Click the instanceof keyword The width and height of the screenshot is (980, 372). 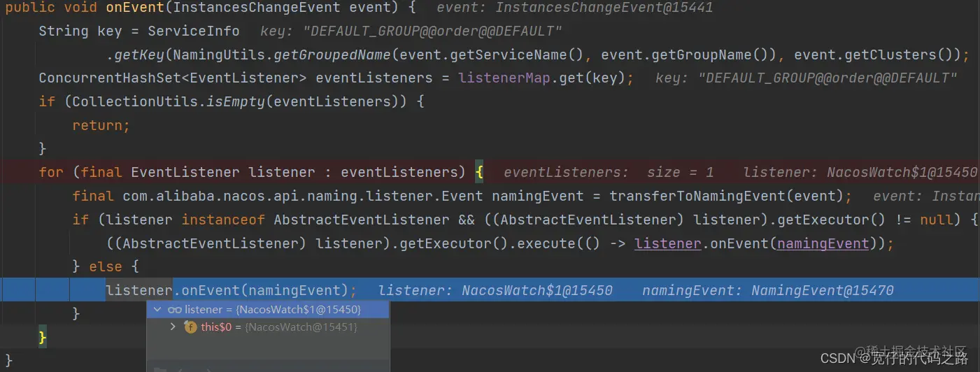223,220
